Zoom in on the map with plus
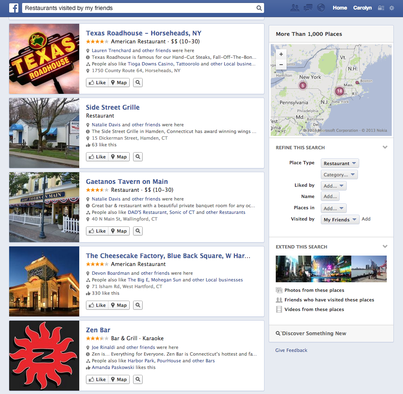Image resolution: width=403 pixels, height=394 pixels. pos(281,54)
